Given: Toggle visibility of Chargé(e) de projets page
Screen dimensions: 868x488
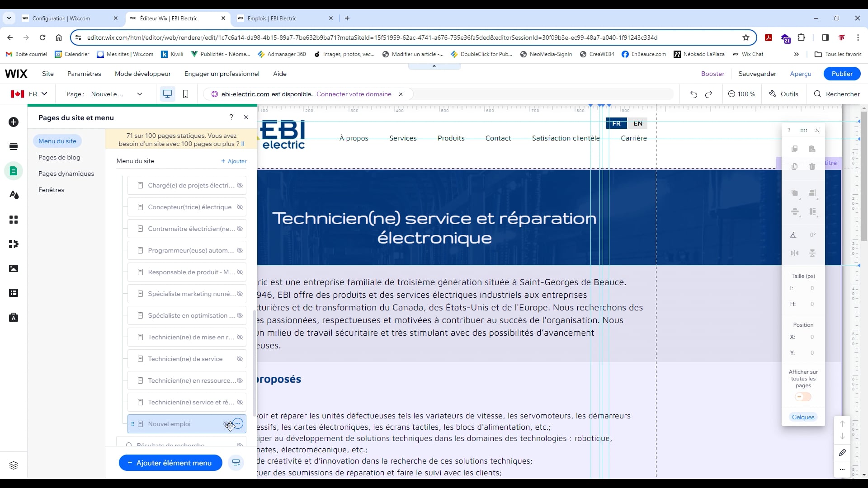Looking at the screenshot, I should click(x=240, y=185).
